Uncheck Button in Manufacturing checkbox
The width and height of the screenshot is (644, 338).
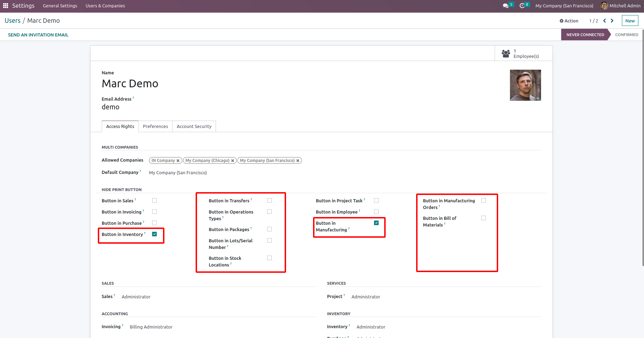[x=376, y=223]
